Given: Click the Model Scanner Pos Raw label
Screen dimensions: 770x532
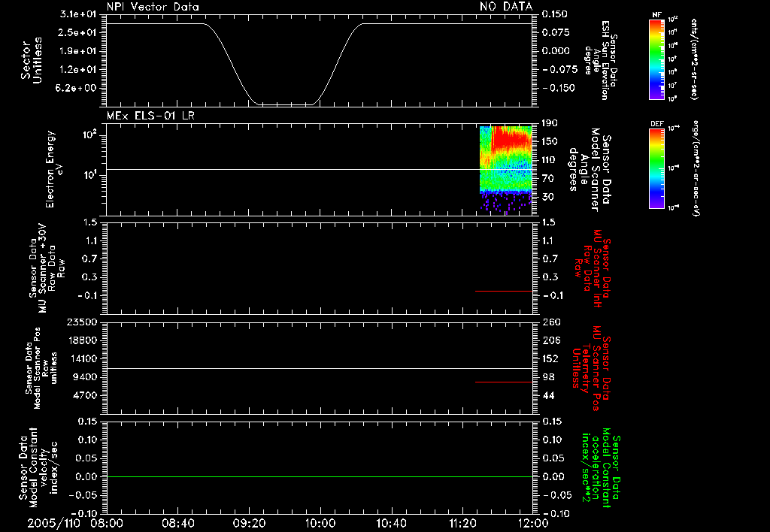Looking at the screenshot, I should click(41, 368).
